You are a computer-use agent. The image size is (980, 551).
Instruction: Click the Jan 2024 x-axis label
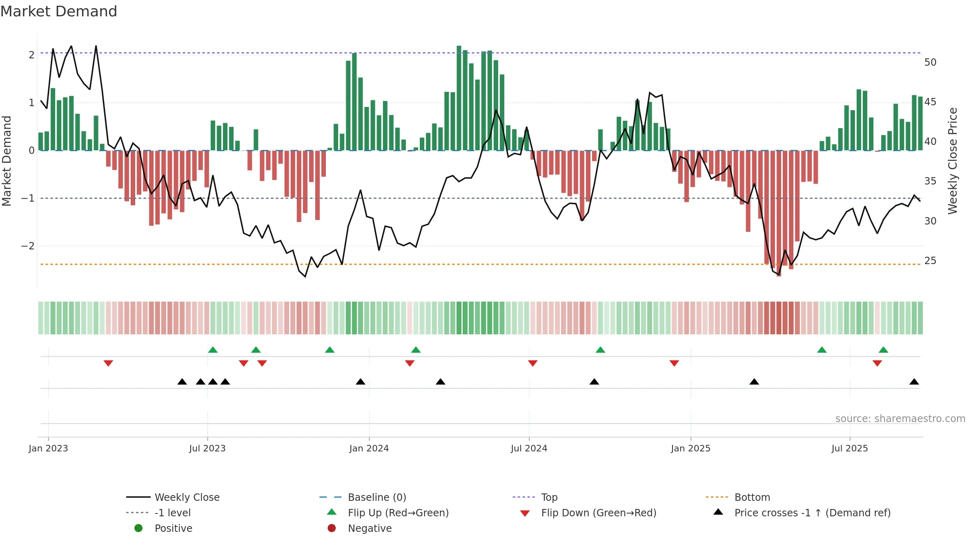click(x=369, y=448)
